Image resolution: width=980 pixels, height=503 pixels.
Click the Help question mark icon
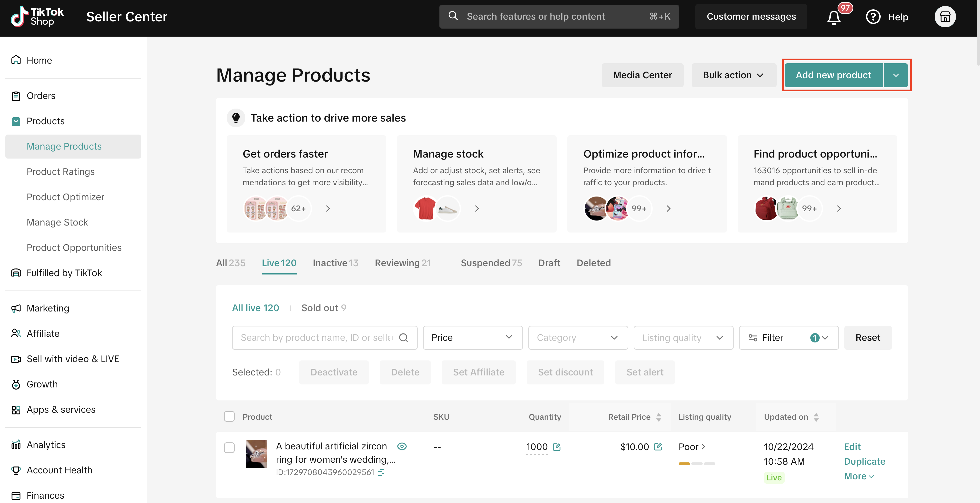[873, 17]
